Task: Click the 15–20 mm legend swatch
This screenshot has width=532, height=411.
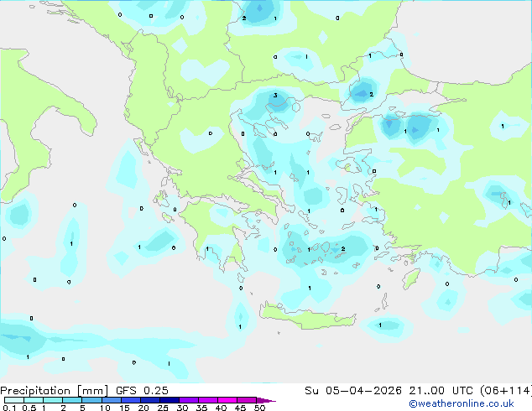Action: [131, 400]
